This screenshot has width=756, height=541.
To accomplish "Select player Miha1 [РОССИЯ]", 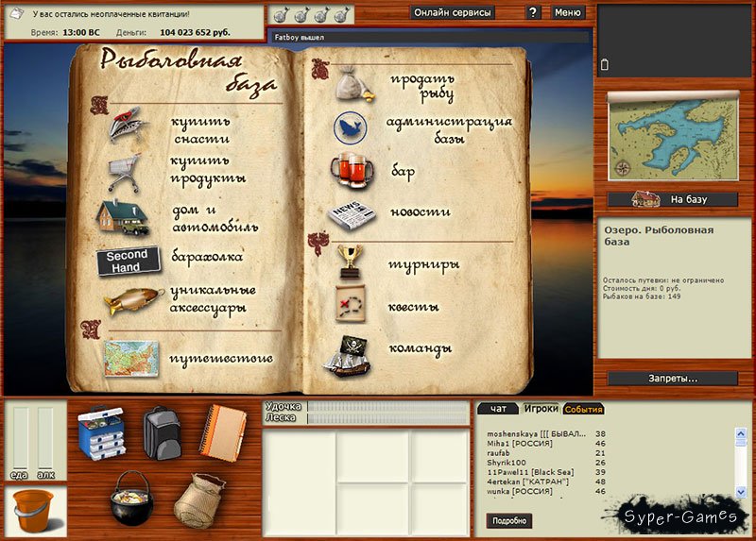I will [x=546, y=443].
